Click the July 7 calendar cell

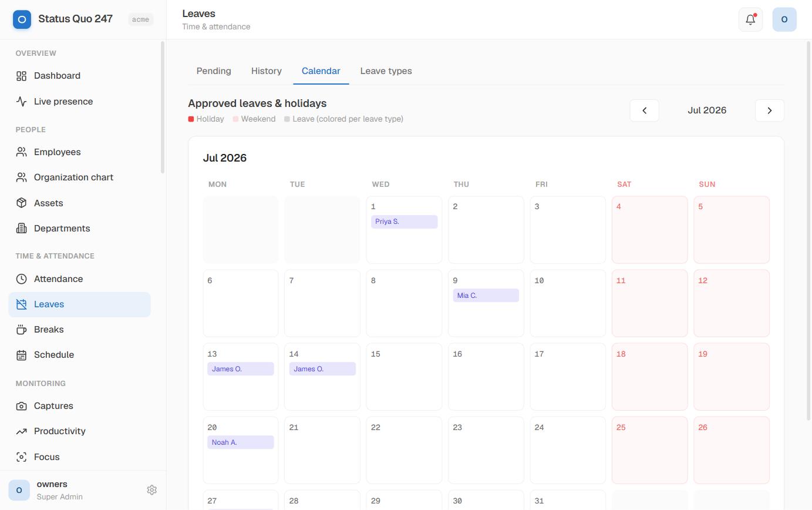(x=322, y=303)
